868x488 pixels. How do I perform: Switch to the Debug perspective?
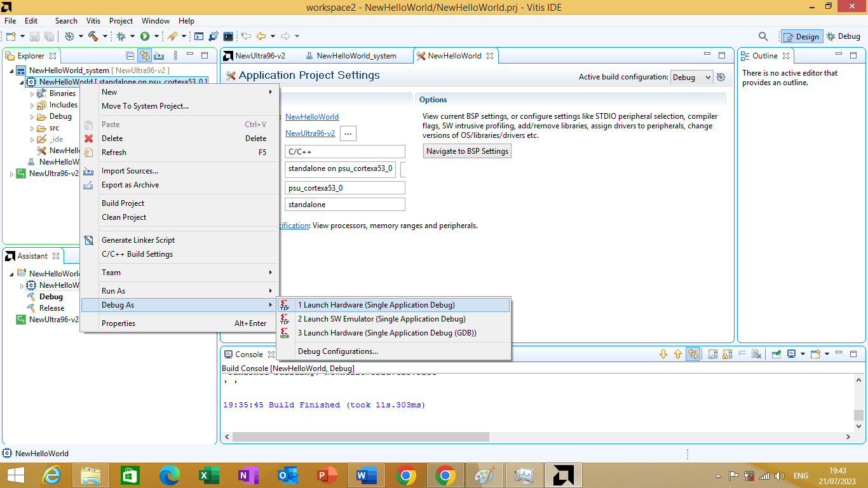(843, 36)
